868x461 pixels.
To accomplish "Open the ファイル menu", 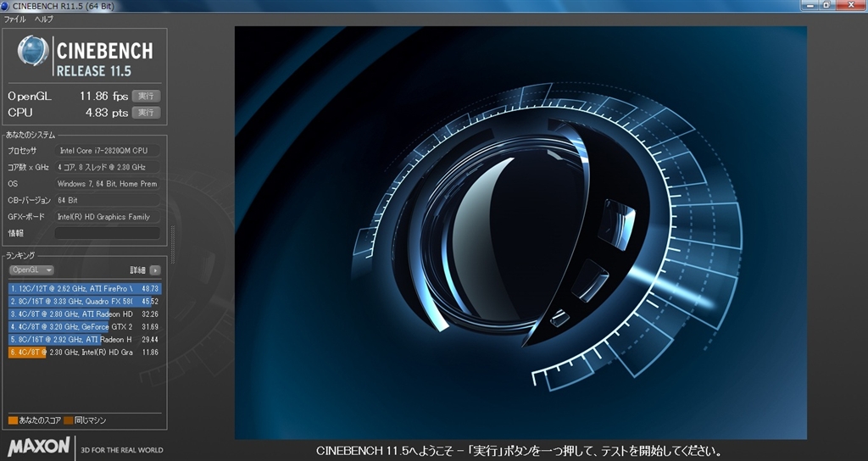I will point(15,19).
